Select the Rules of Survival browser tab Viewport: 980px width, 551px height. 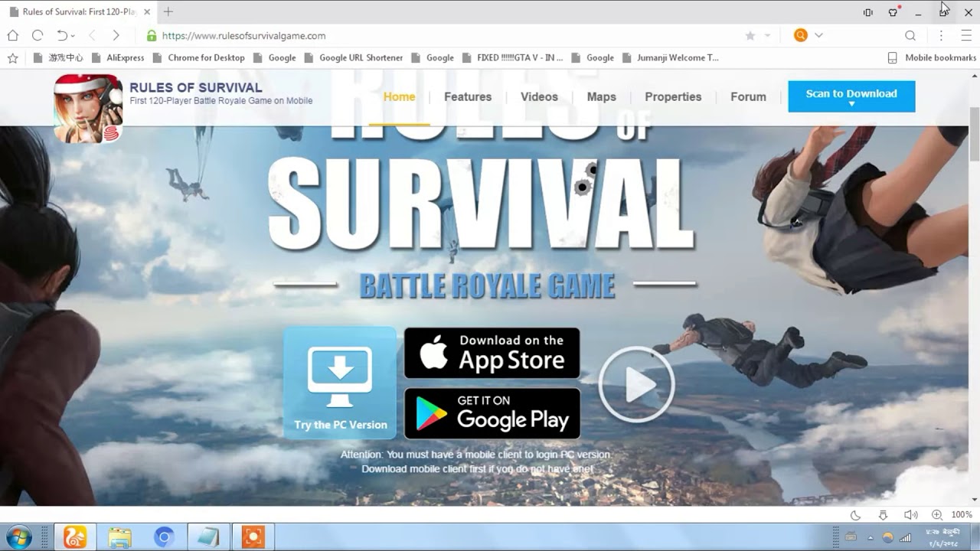click(x=78, y=11)
